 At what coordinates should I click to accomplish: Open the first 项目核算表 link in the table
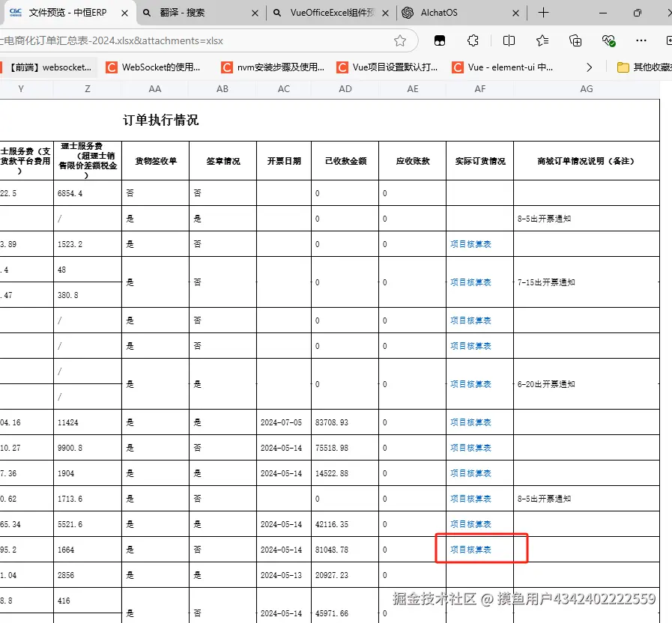click(470, 243)
